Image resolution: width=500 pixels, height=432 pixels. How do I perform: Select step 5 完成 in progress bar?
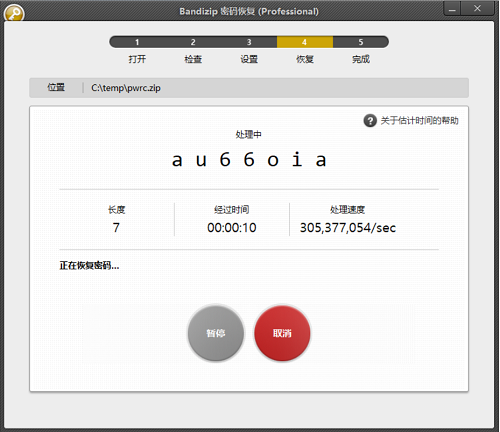tap(361, 42)
